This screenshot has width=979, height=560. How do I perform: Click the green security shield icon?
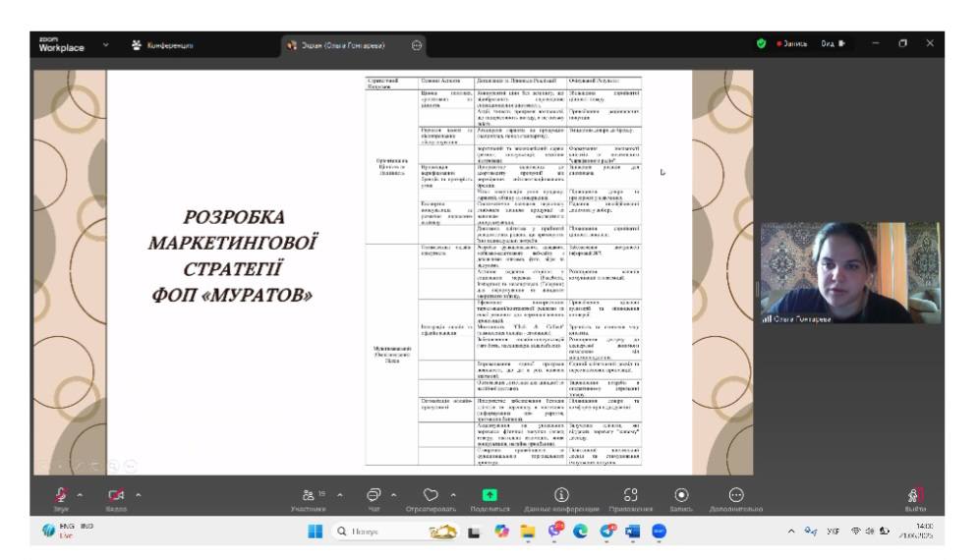click(762, 44)
